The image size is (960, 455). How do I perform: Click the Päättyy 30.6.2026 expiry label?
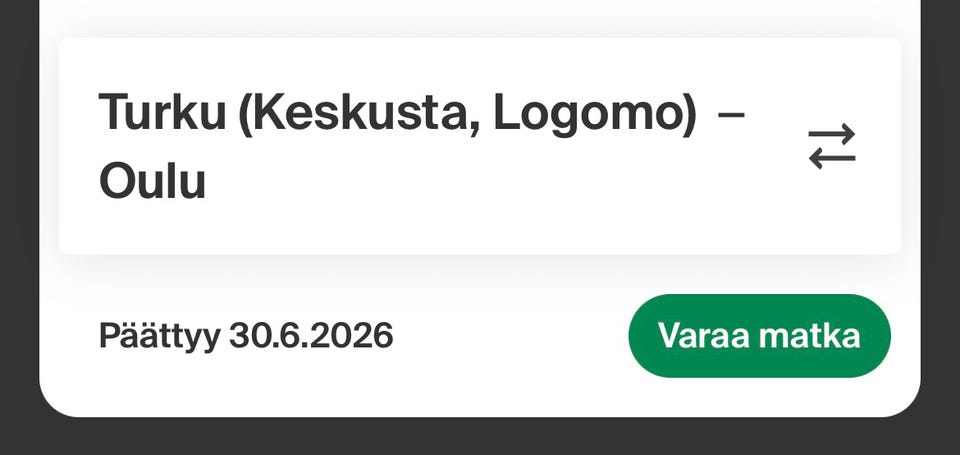(246, 336)
